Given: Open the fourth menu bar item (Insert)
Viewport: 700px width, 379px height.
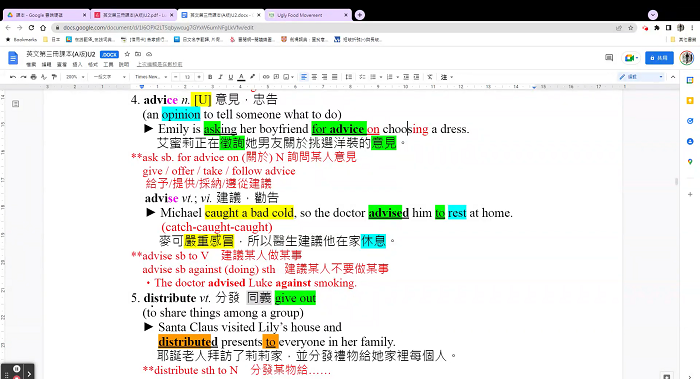Looking at the screenshot, I should click(77, 64).
